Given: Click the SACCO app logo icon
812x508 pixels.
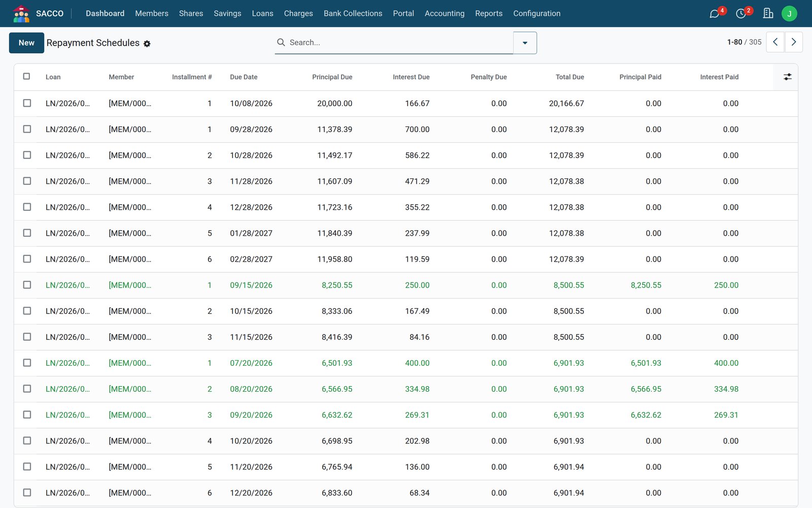Looking at the screenshot, I should [21, 14].
